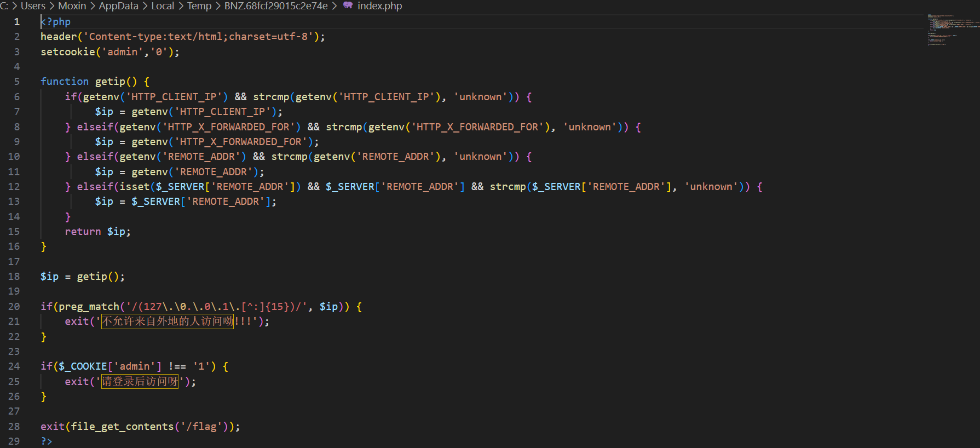Screen dimensions: 980x448
Task: Open the BNZ.68fcf29015c2e74e breadcrumb folder
Action: pyautogui.click(x=276, y=5)
